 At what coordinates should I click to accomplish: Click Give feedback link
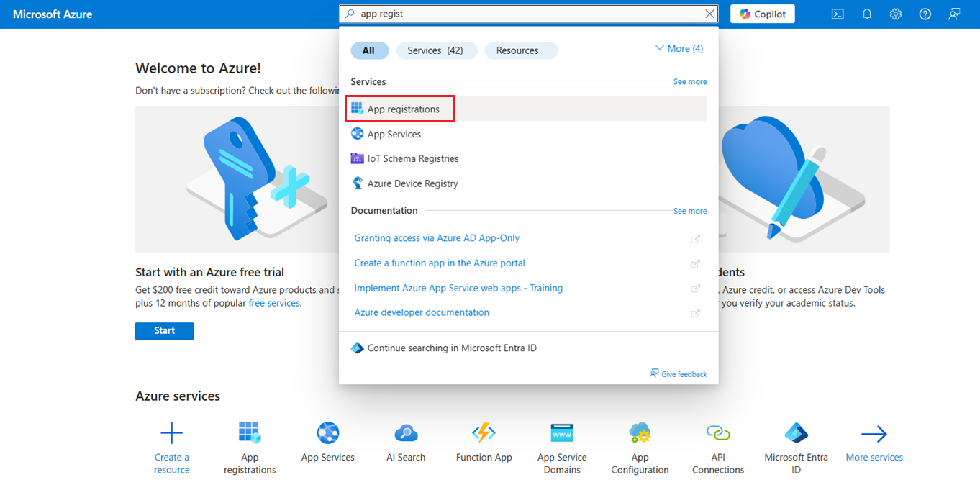coord(678,374)
